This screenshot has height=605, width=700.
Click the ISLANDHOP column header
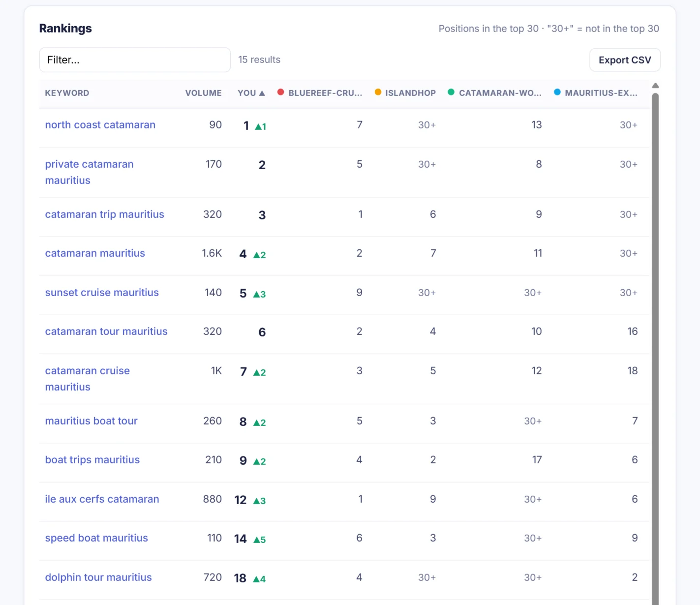coord(410,93)
